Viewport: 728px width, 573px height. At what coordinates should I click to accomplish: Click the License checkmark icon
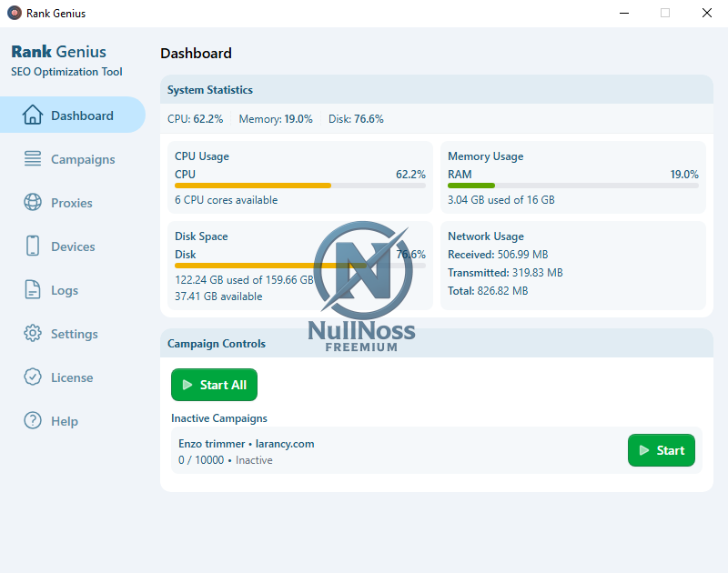tap(32, 377)
